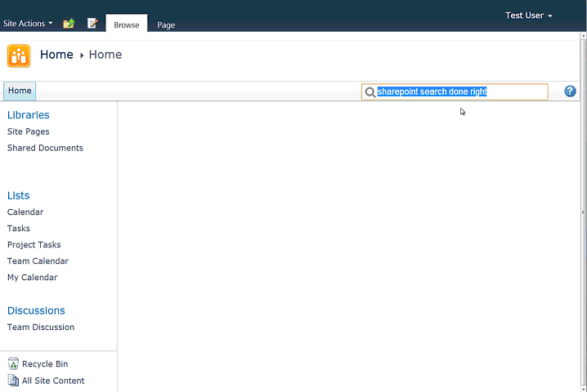587x392 pixels.
Task: Open the Site Pages library
Action: [x=29, y=131]
